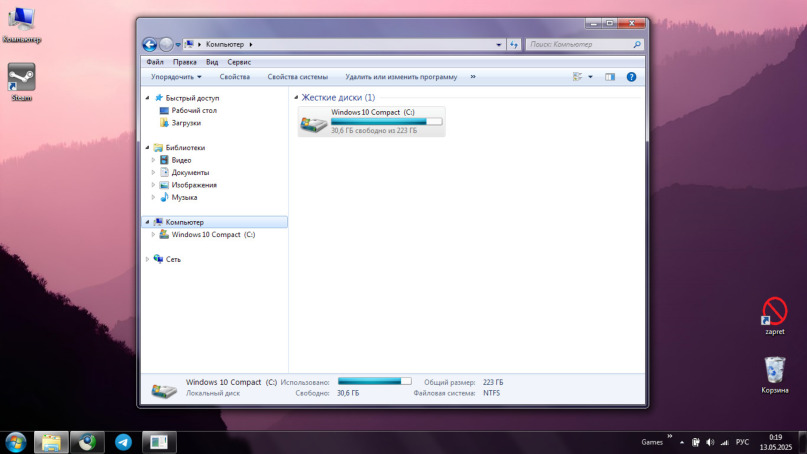The image size is (807, 454).
Task: Open the Games taskbar toolbar chevron
Action: pos(670,436)
